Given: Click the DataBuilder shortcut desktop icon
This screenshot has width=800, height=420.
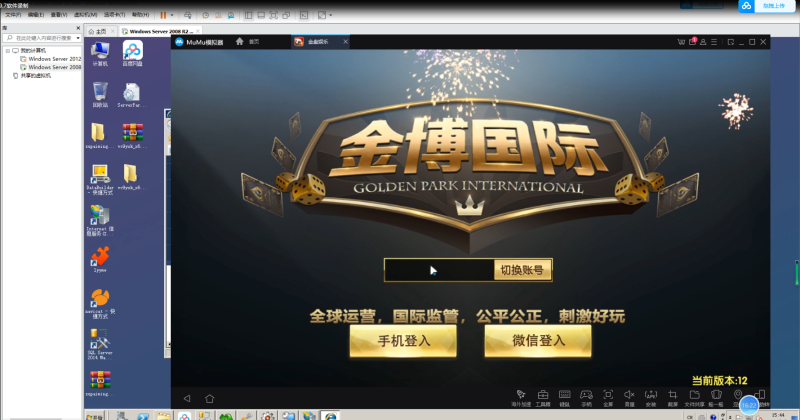Looking at the screenshot, I should tap(100, 180).
